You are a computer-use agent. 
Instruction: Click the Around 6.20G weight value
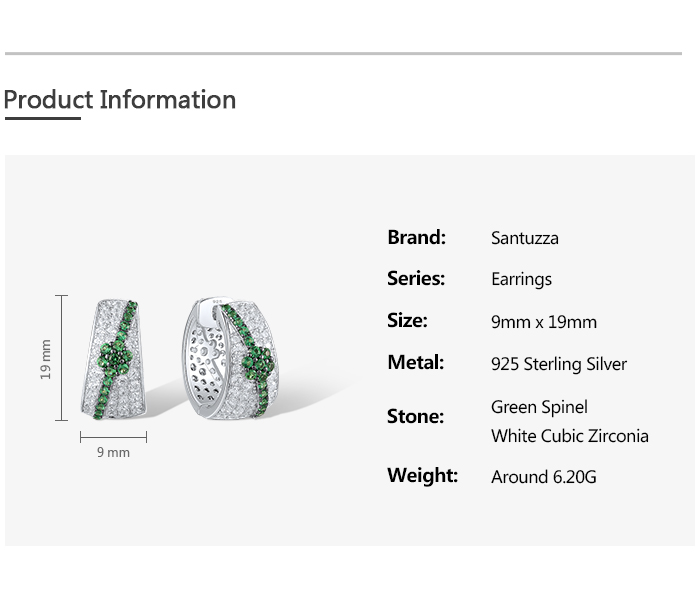click(x=544, y=477)
